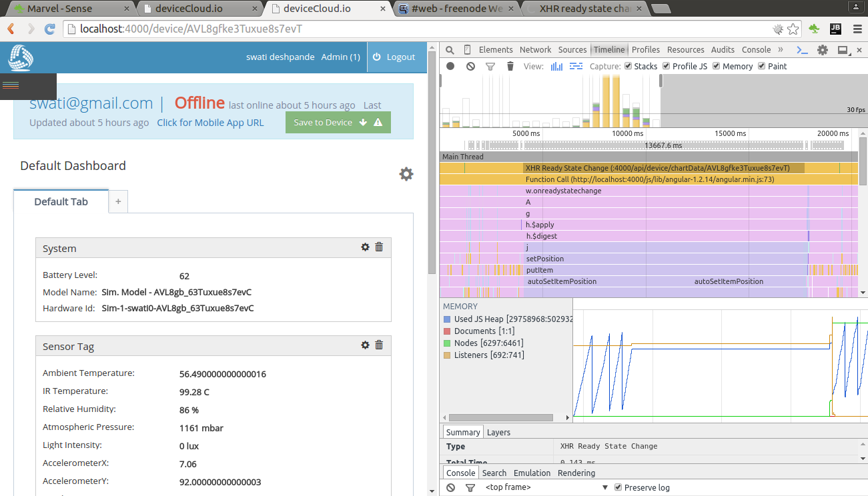Click the Save to Device button

pos(338,123)
